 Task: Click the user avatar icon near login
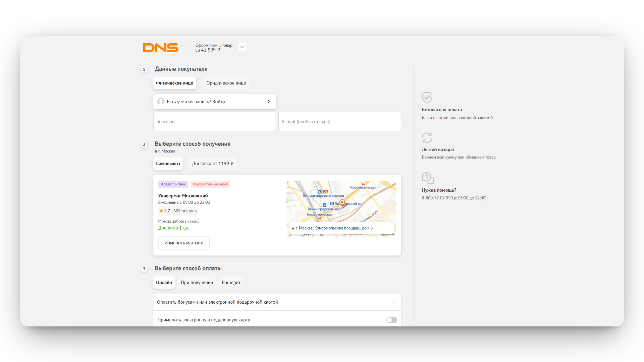(161, 102)
